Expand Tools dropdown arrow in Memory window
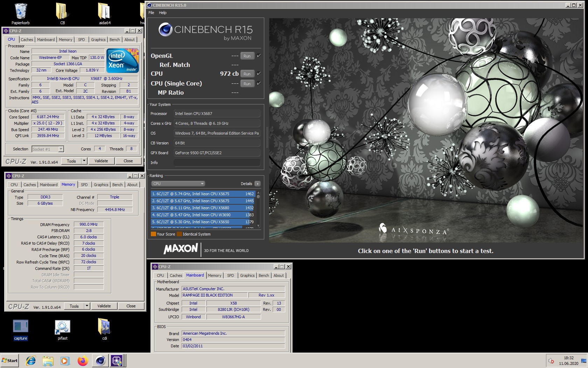Viewport: 588px width, 368px height. click(x=87, y=306)
